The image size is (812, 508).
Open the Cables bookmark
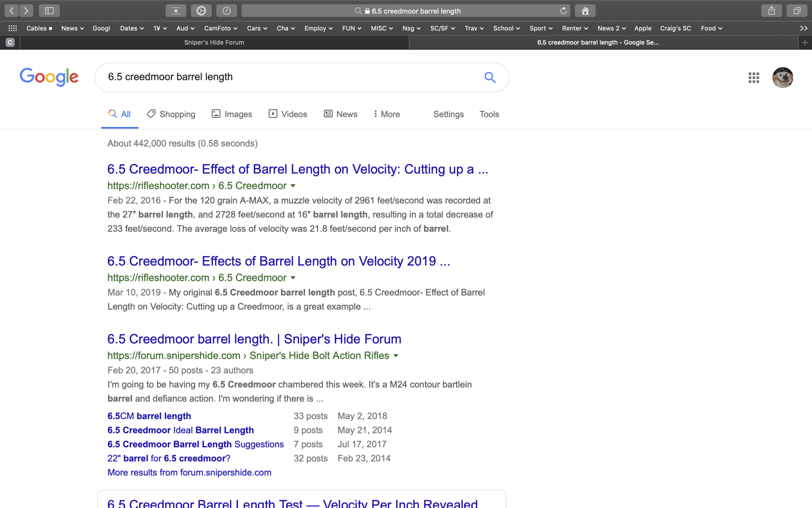coord(39,28)
